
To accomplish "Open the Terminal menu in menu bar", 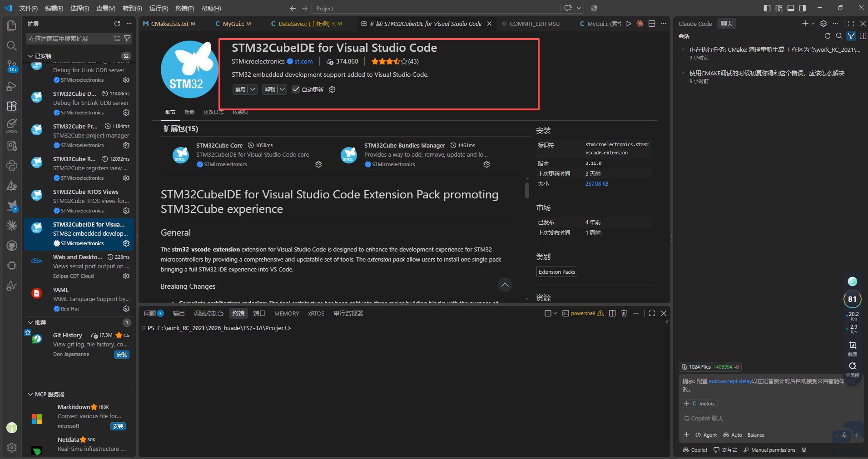I will pos(185,8).
